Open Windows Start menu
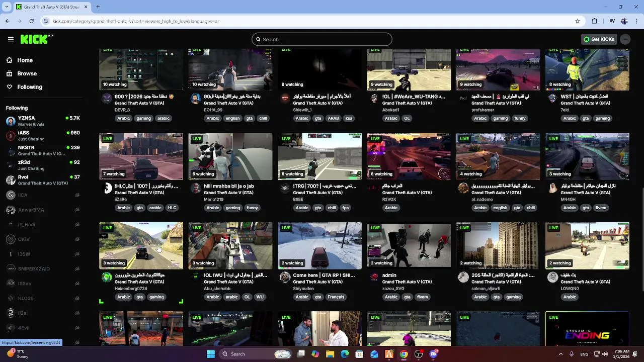Screen dimensions: 644x362 pyautogui.click(x=210, y=354)
